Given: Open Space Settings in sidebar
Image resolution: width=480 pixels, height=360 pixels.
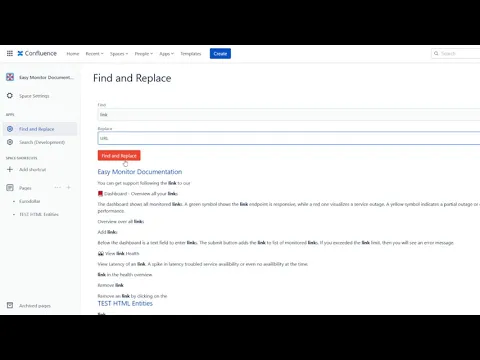Looking at the screenshot, I should tap(34, 96).
